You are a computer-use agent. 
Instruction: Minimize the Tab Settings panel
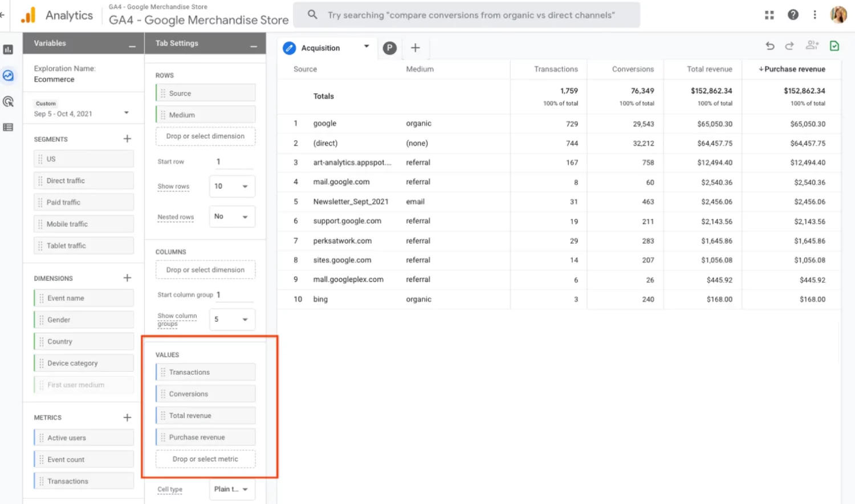tap(254, 46)
